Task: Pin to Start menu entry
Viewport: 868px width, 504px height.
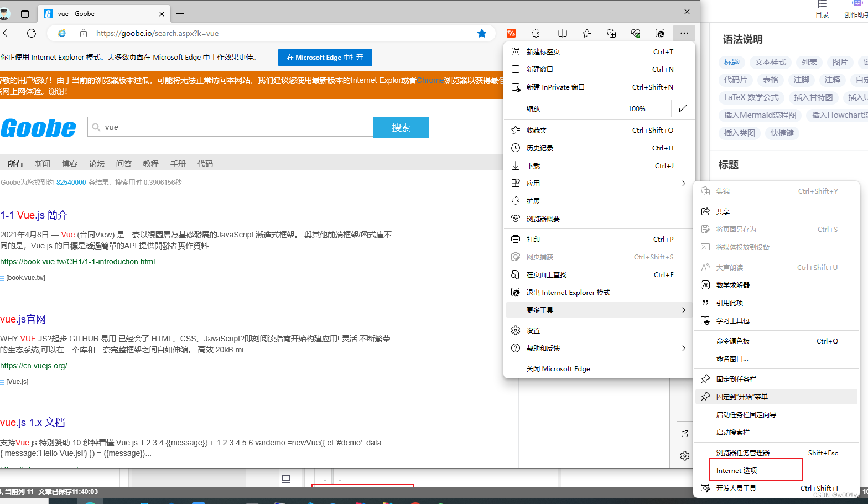Action: point(776,397)
